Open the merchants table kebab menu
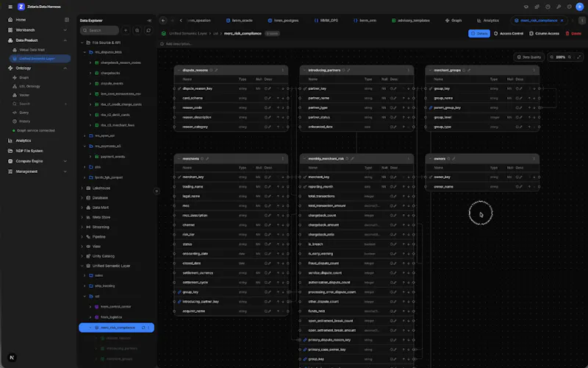The width and height of the screenshot is (588, 368). (x=283, y=159)
